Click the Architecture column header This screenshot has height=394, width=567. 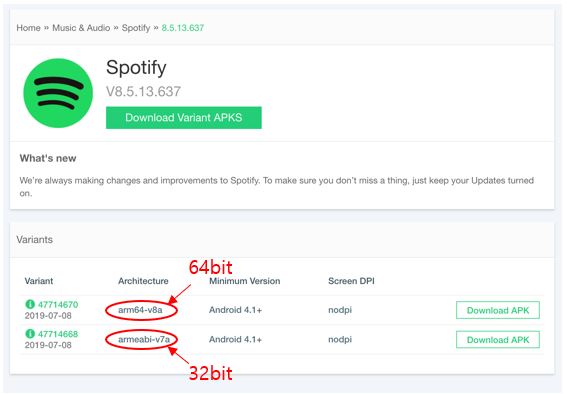[143, 281]
